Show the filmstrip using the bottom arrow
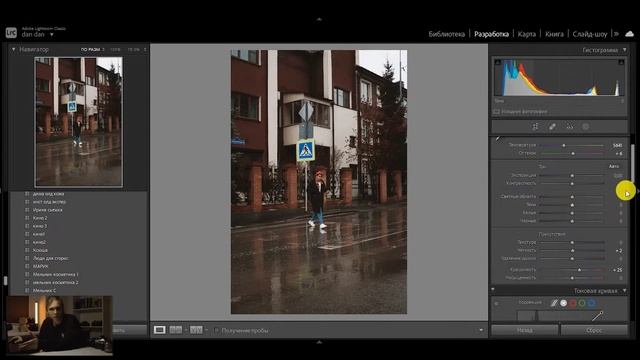 (319, 342)
